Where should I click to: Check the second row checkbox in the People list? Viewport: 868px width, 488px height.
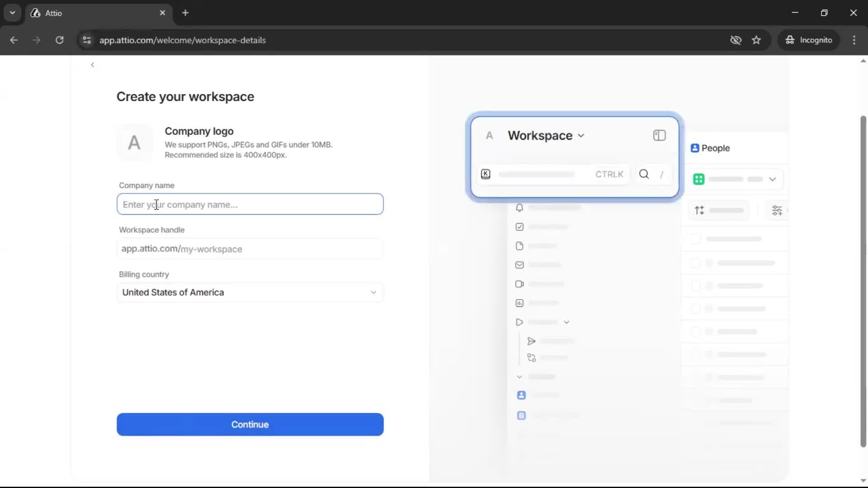696,263
